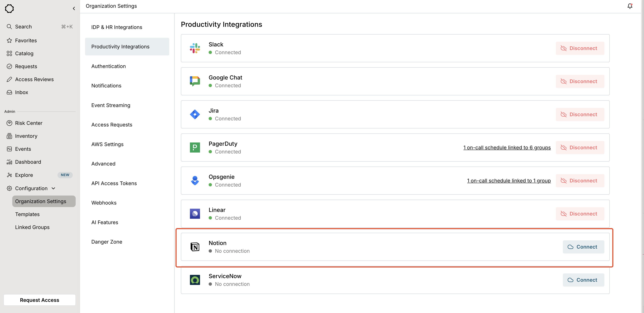Connect the Notion integration
The image size is (644, 313).
pos(583,247)
